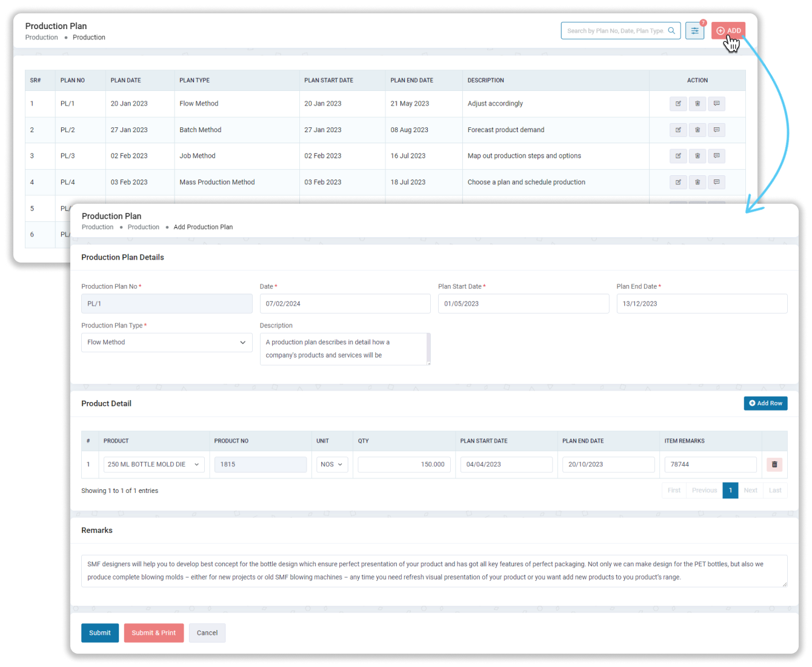Go to page 1 in pagination

coord(730,491)
